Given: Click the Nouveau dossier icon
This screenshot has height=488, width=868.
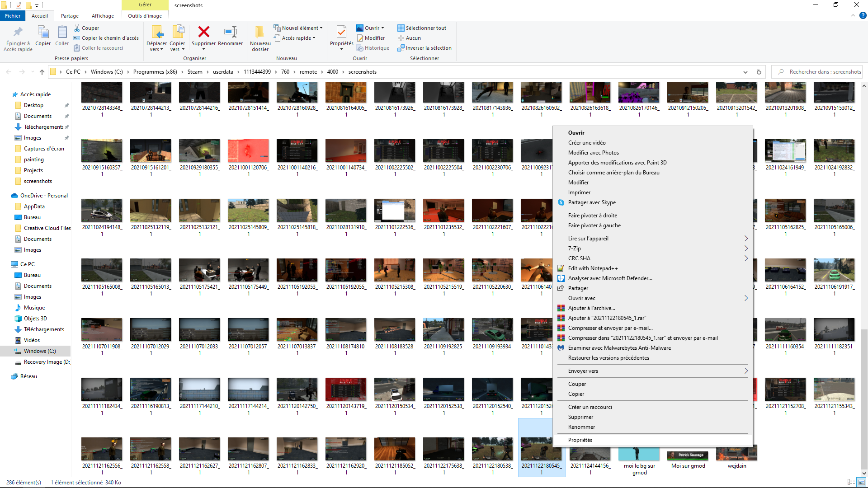Looking at the screenshot, I should pos(259,32).
